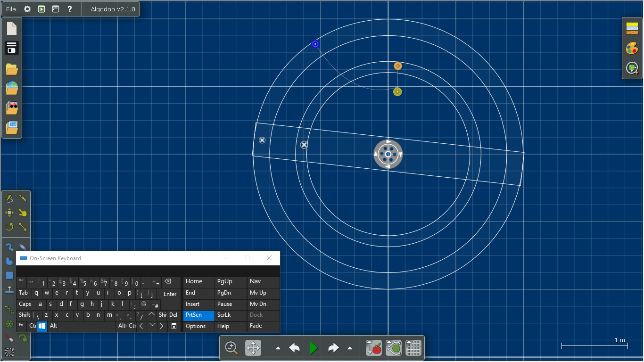Open the magnifier visualization icon at right

[x=632, y=68]
